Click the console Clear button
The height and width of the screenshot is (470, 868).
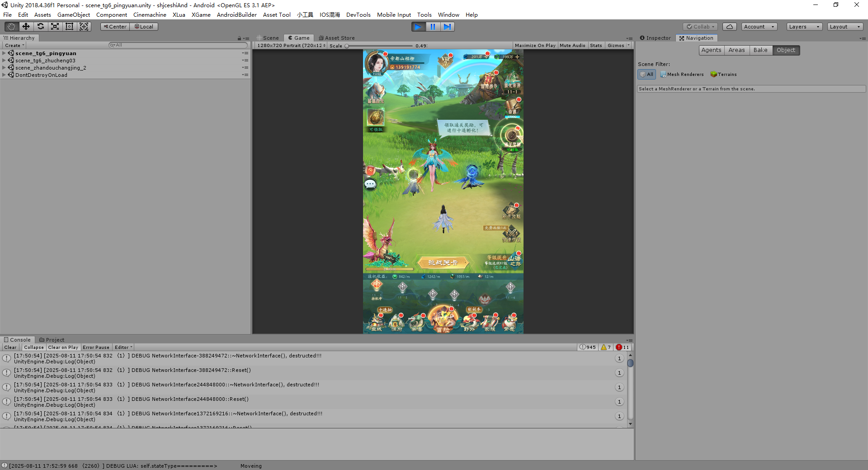(x=10, y=347)
